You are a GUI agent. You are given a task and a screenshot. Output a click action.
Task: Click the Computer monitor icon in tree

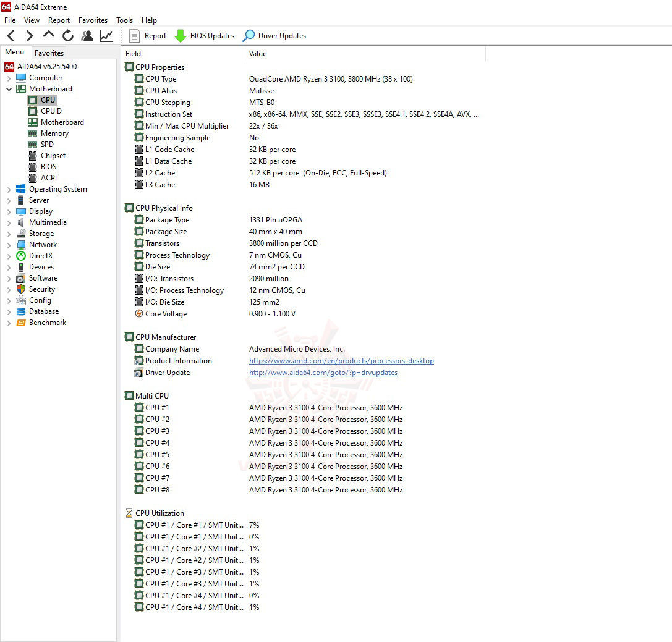coord(21,78)
